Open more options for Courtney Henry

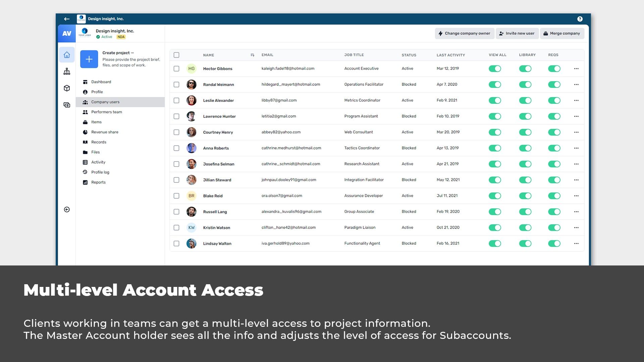(x=576, y=132)
